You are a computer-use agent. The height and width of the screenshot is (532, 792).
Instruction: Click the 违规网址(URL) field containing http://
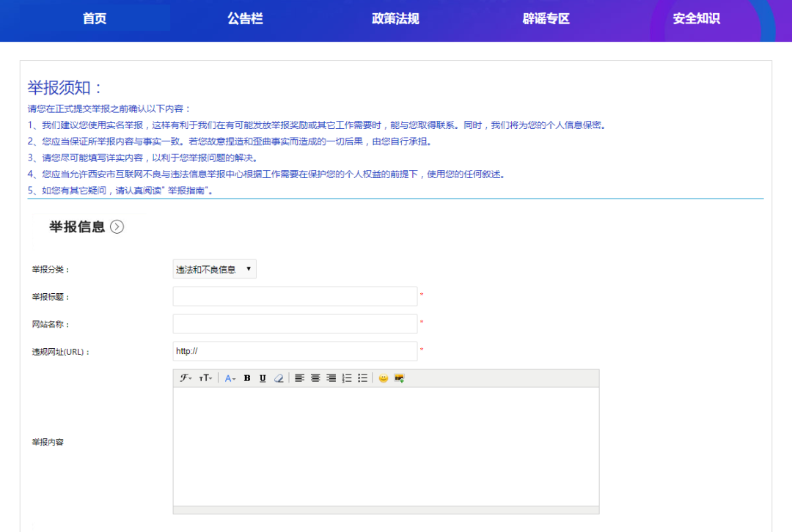pos(295,351)
